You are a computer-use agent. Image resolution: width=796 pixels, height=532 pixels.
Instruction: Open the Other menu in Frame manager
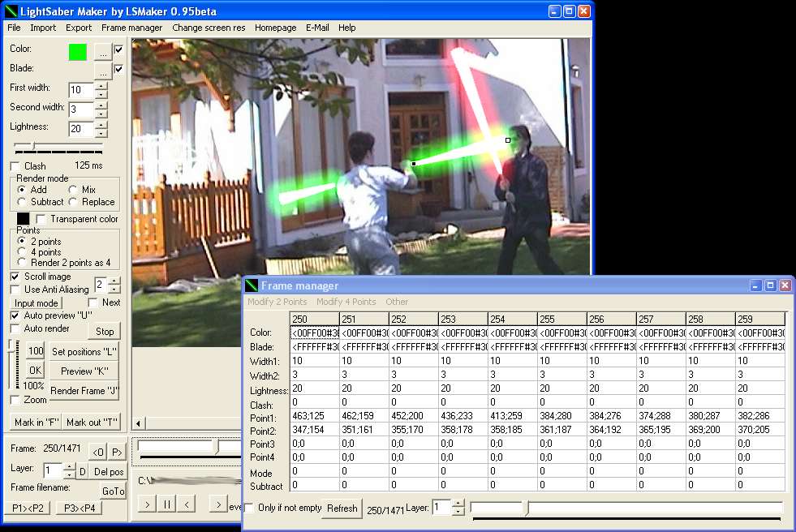coord(397,301)
